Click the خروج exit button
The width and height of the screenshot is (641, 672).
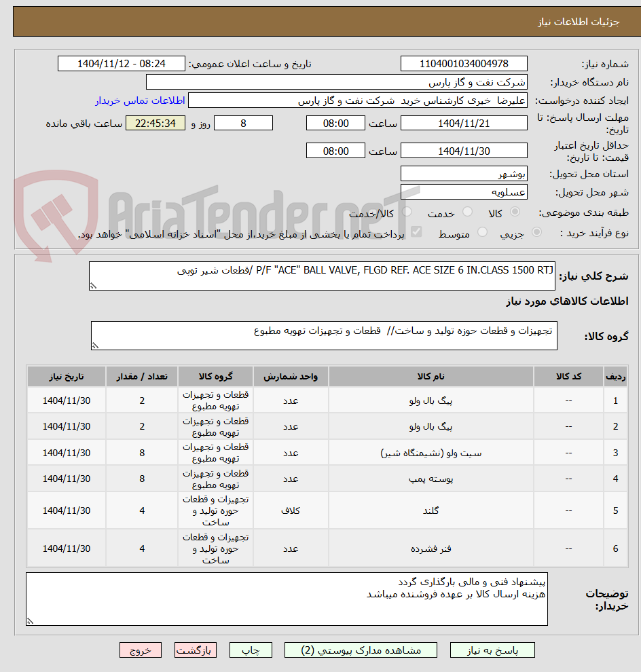(x=140, y=650)
